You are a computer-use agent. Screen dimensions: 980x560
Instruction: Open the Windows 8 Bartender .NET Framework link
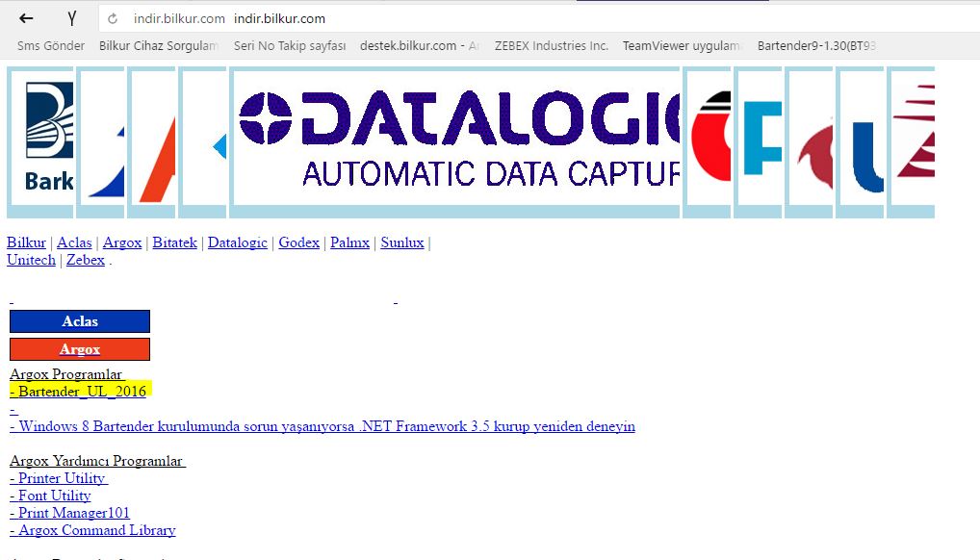tap(322, 426)
